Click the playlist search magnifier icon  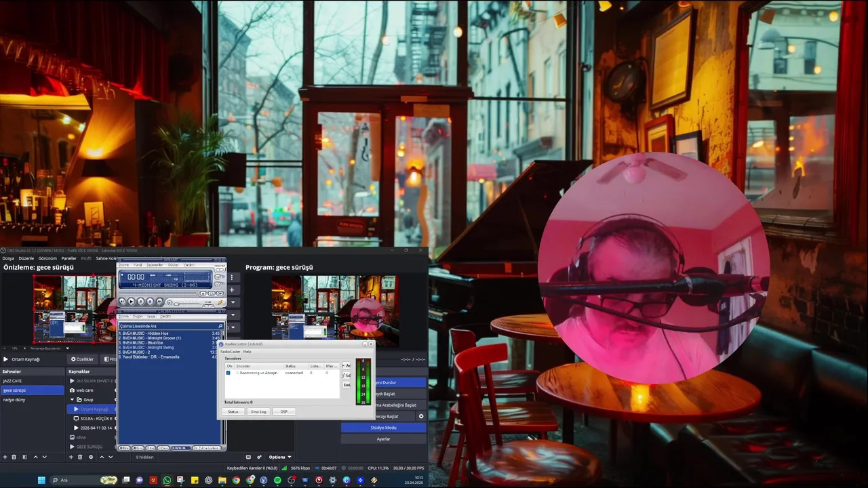pyautogui.click(x=220, y=326)
